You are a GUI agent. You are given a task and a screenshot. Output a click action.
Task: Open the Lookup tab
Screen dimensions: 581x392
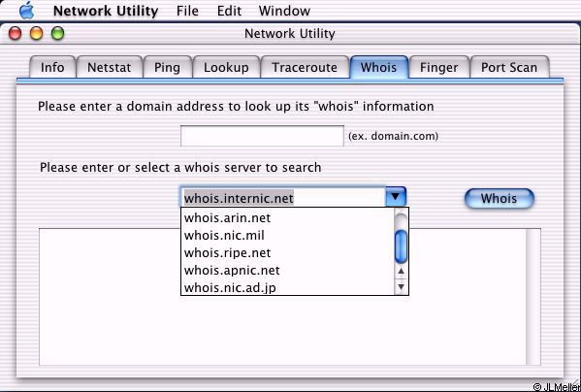coord(226,67)
